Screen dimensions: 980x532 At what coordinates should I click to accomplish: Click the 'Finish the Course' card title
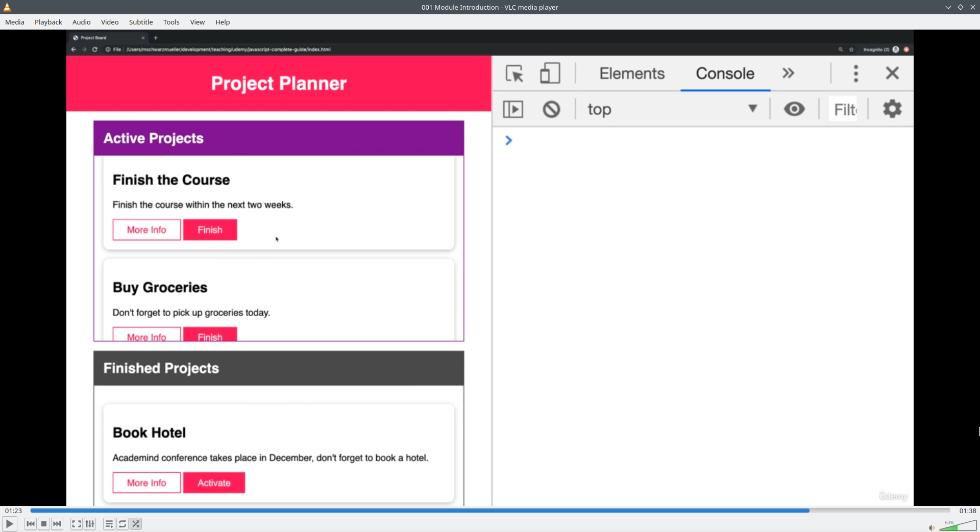point(171,180)
